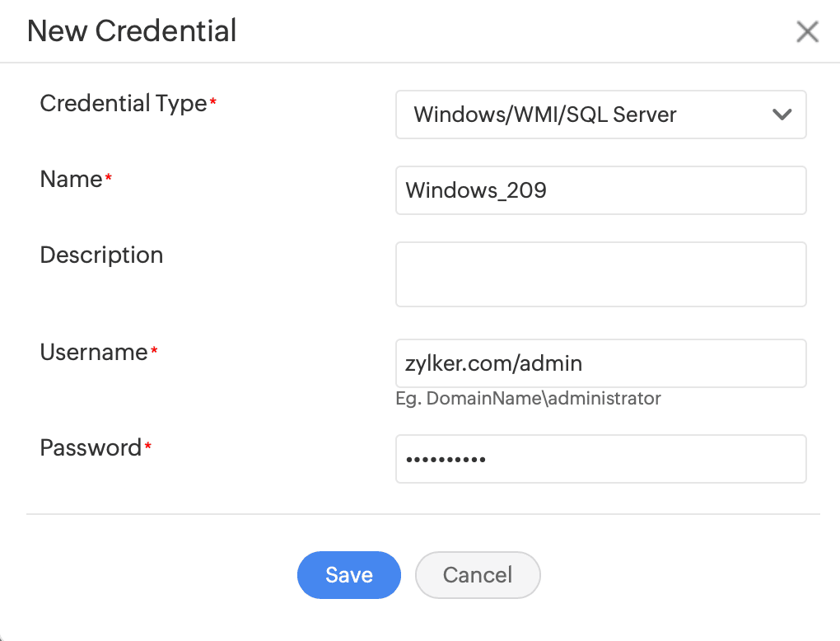Click the red asterisk beside Credential Type
840x641 pixels.
pos(213,102)
